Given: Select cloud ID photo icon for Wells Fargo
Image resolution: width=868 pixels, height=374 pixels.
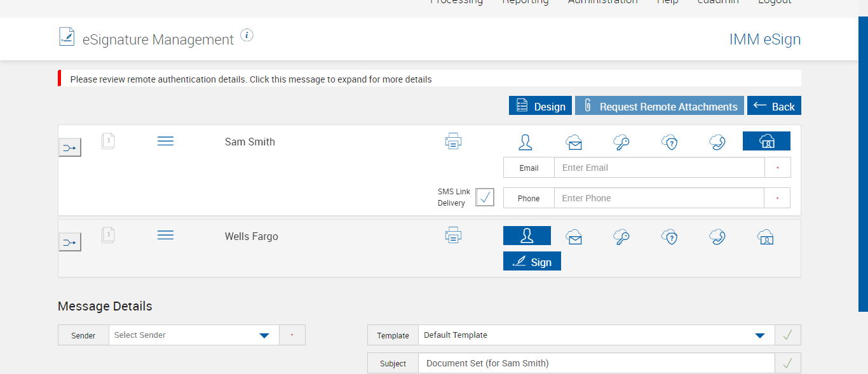Looking at the screenshot, I should click(766, 237).
